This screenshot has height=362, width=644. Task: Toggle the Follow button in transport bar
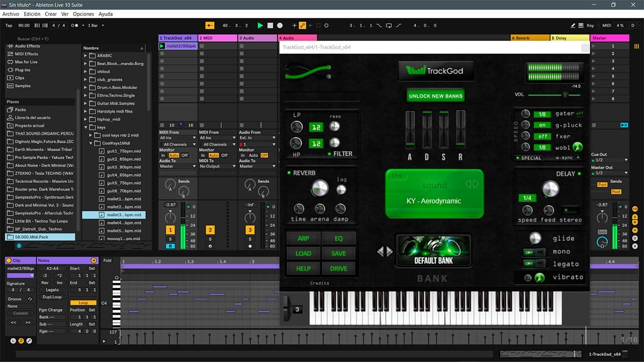210,25
